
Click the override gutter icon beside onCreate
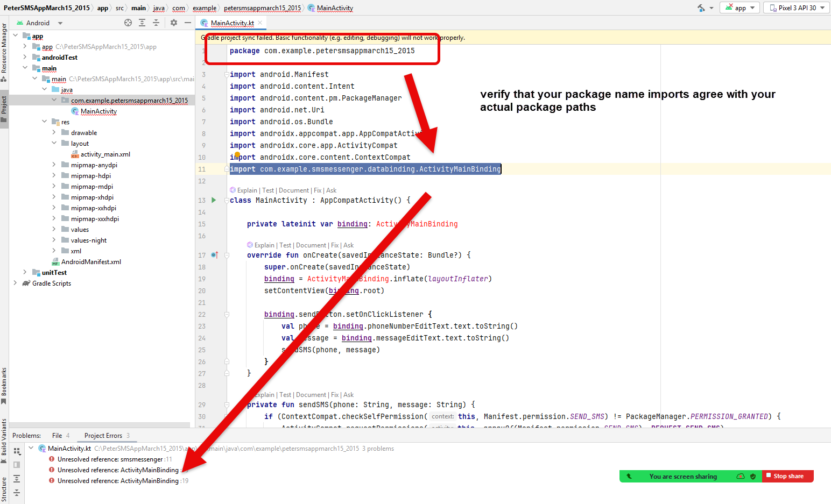pos(215,255)
